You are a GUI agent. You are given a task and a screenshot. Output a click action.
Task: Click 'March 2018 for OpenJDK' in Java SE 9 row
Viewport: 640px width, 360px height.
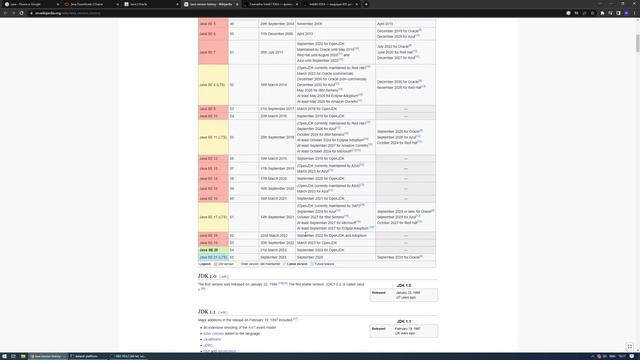point(317,109)
